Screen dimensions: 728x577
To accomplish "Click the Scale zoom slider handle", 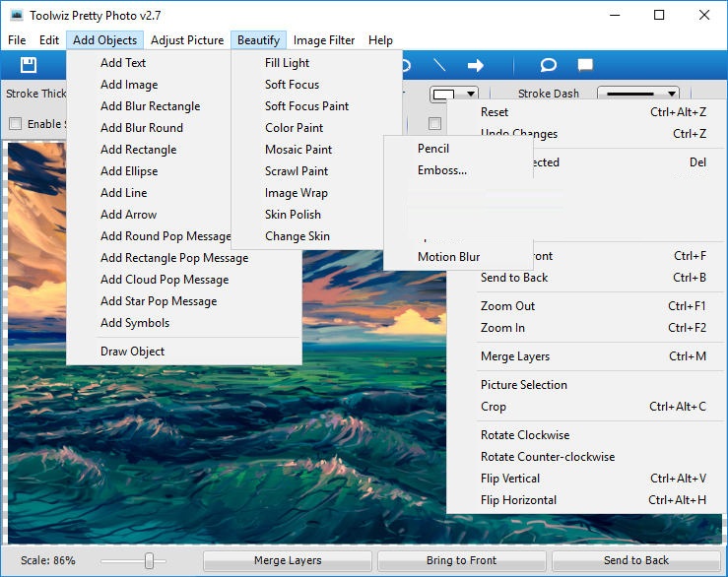I will (149, 560).
